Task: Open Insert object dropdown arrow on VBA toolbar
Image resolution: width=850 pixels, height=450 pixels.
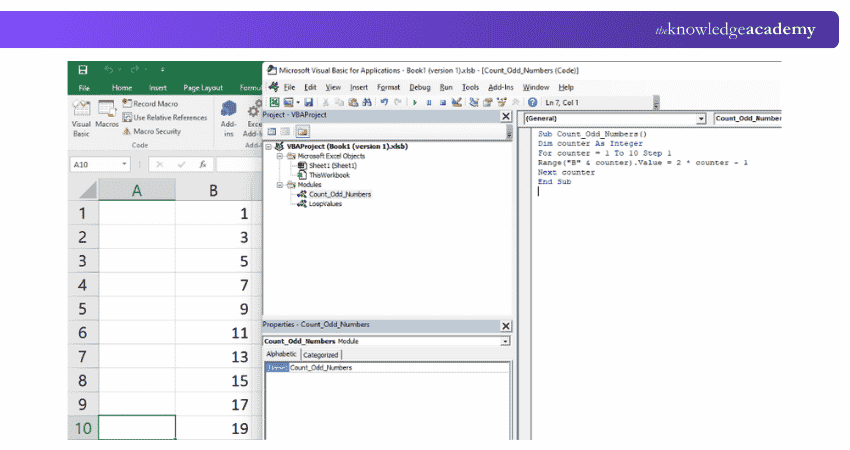Action: [x=298, y=102]
